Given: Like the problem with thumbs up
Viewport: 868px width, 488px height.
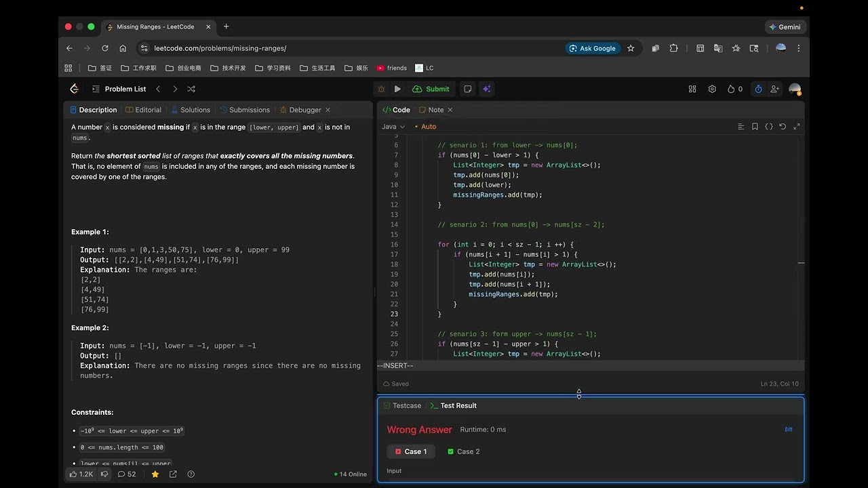Looking at the screenshot, I should coord(81,474).
